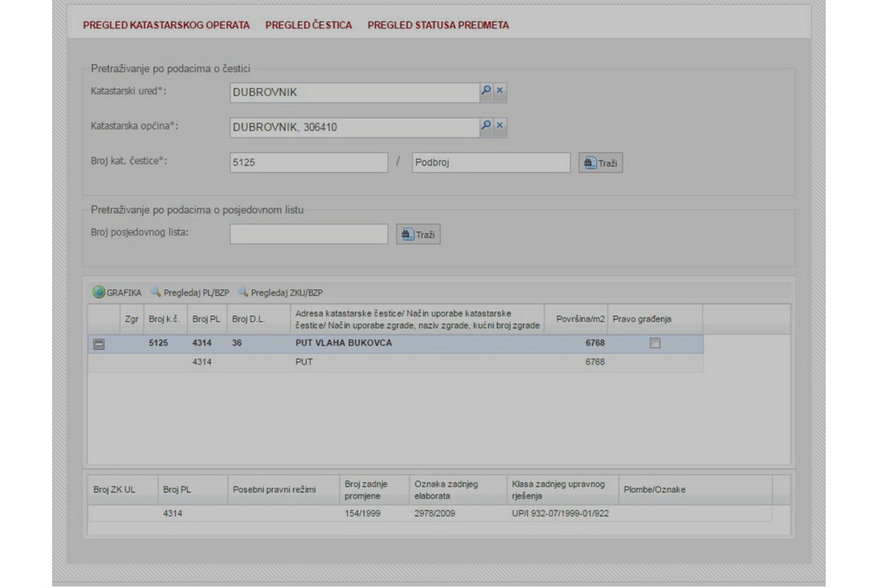Image resolution: width=882 pixels, height=588 pixels.
Task: Go to PREGLED STATUSA PREDMETA
Action: tap(438, 25)
